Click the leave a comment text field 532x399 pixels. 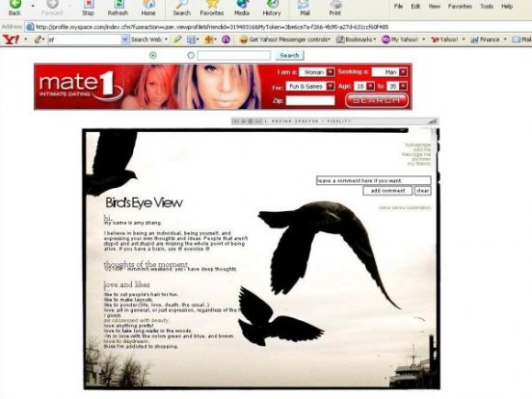tap(373, 181)
